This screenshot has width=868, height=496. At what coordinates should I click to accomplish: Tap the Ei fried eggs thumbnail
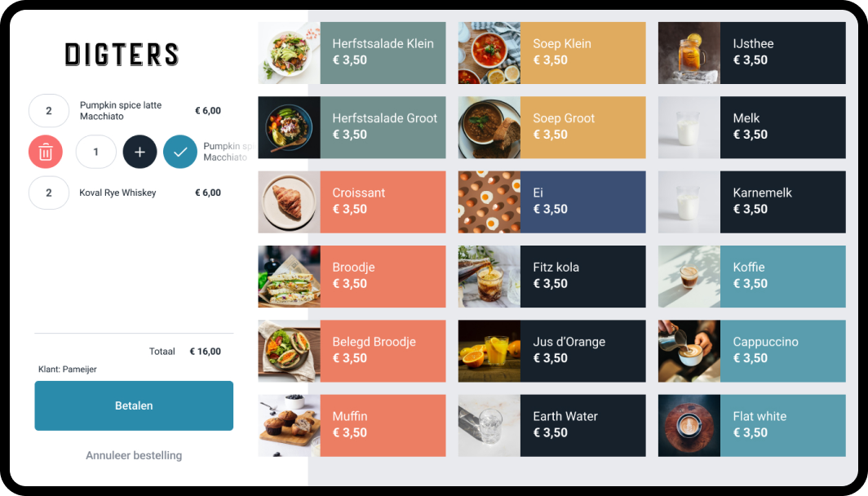pos(489,202)
